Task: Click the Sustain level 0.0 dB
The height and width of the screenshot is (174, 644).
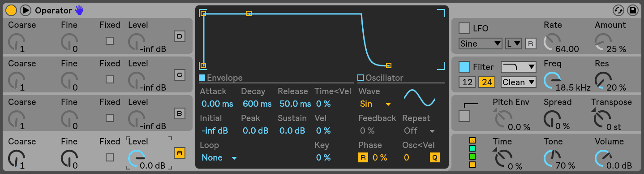Action: [x=292, y=131]
